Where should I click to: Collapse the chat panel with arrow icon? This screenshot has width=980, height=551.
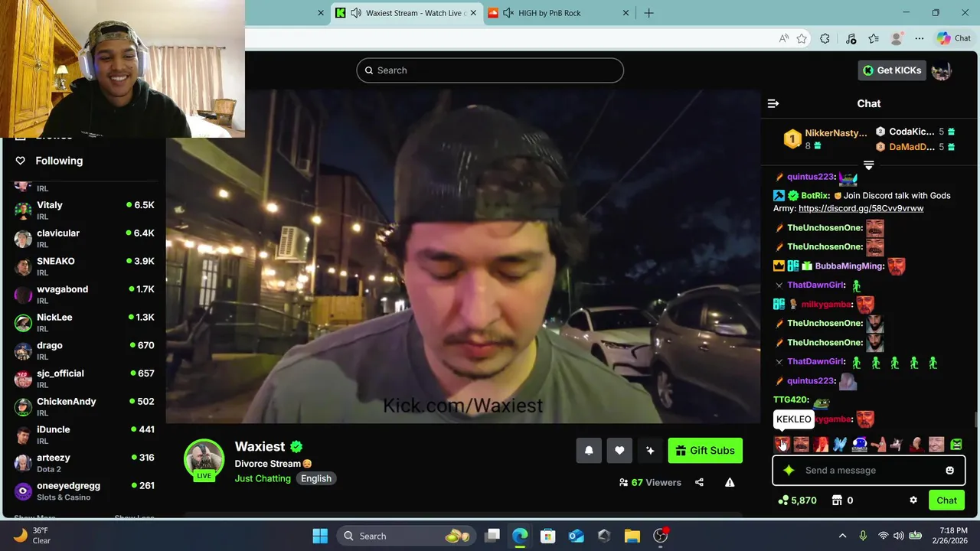tap(773, 103)
